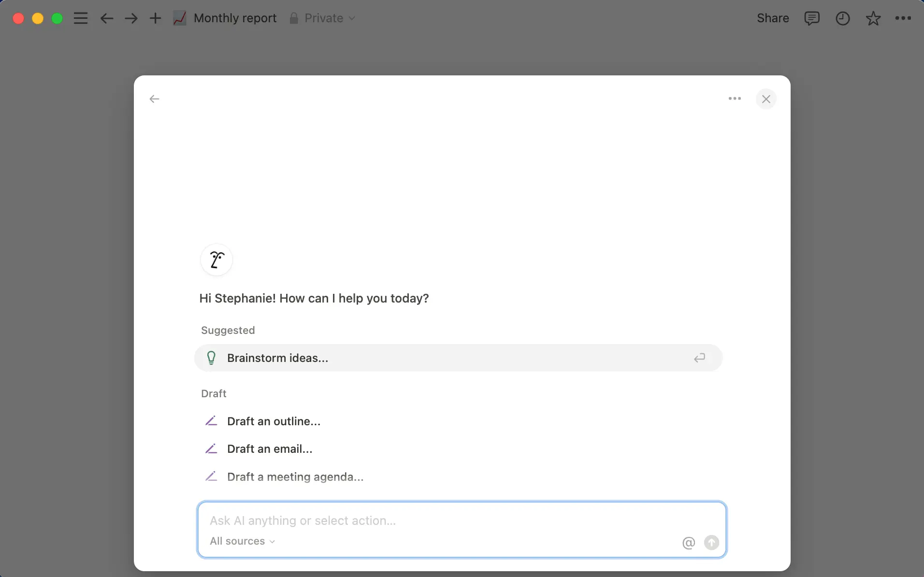Viewport: 924px width, 577px height.
Task: Click the Ask AI input field
Action: (x=435, y=520)
